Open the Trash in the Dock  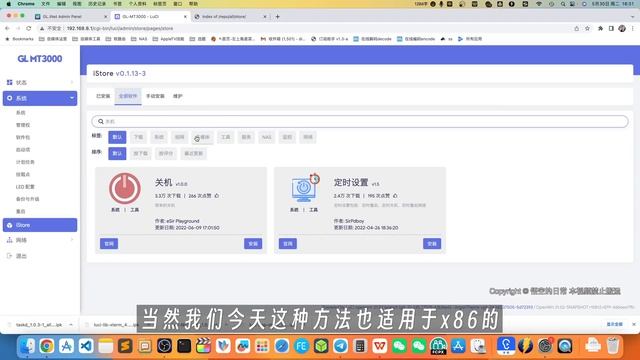[613, 346]
